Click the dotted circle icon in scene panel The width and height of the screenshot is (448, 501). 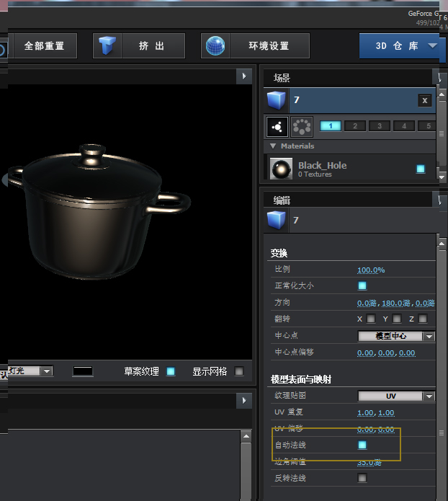point(302,127)
